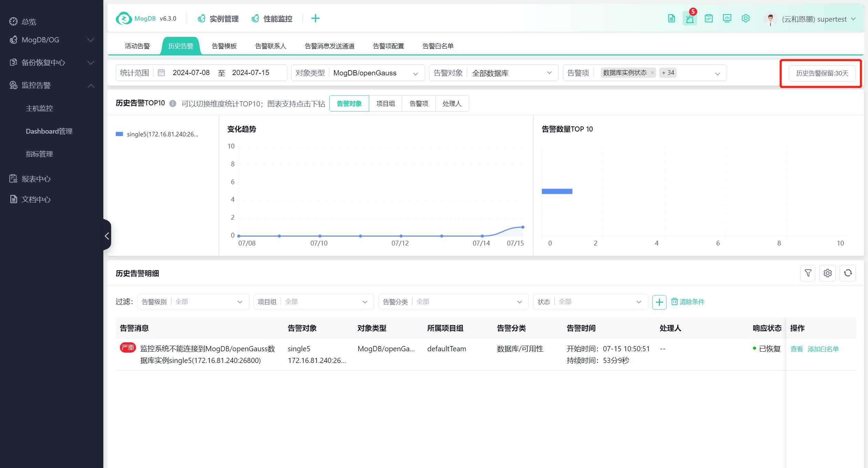
Task: Click the blue bar in 告警数量TOP 10
Action: coord(557,191)
